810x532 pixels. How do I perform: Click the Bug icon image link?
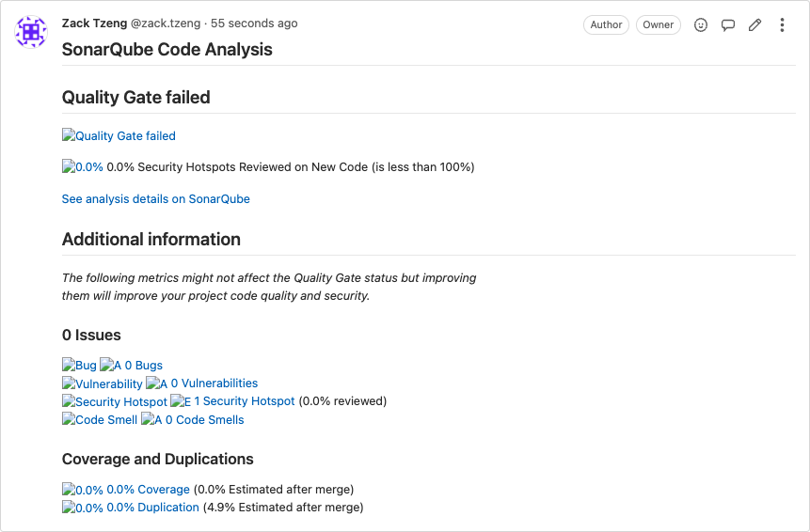pyautogui.click(x=79, y=366)
